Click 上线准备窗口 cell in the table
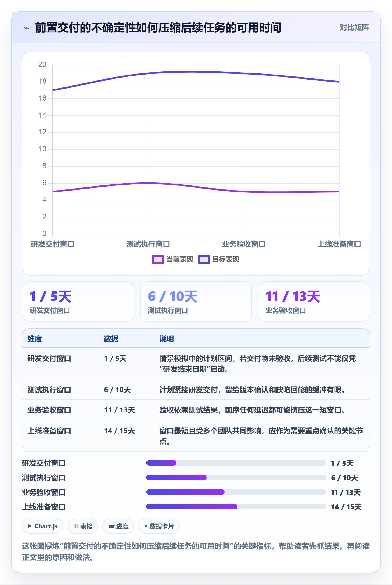Viewport: 392px width, 585px height. pyautogui.click(x=49, y=431)
